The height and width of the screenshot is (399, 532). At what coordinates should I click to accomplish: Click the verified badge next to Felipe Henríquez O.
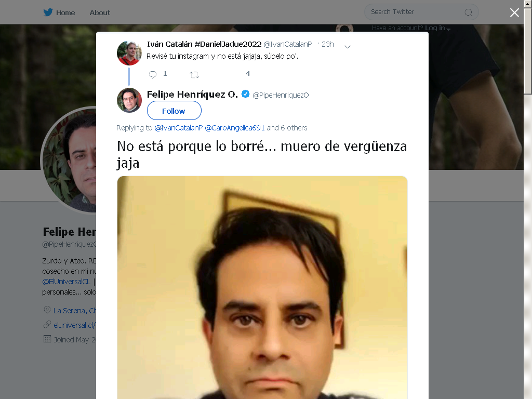click(x=245, y=94)
